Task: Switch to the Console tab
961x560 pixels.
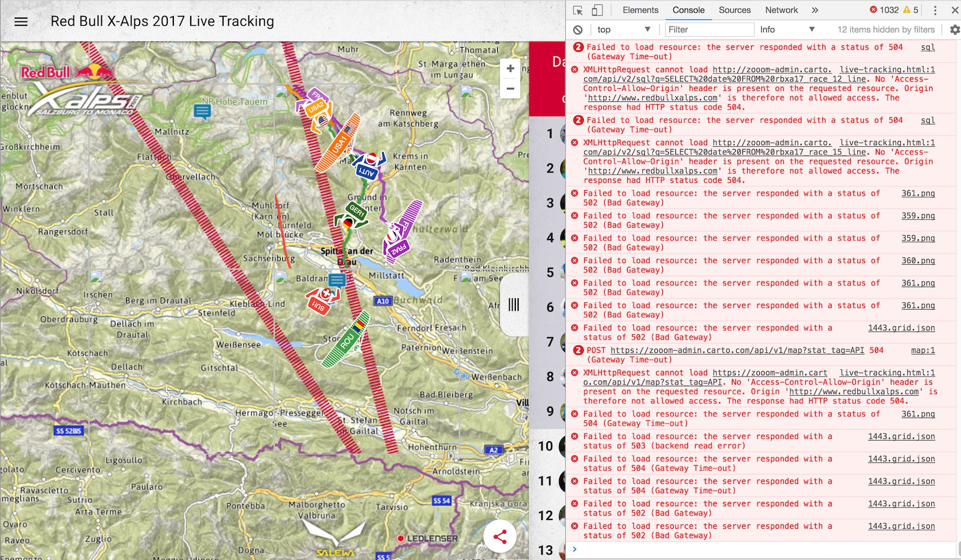Action: [689, 10]
